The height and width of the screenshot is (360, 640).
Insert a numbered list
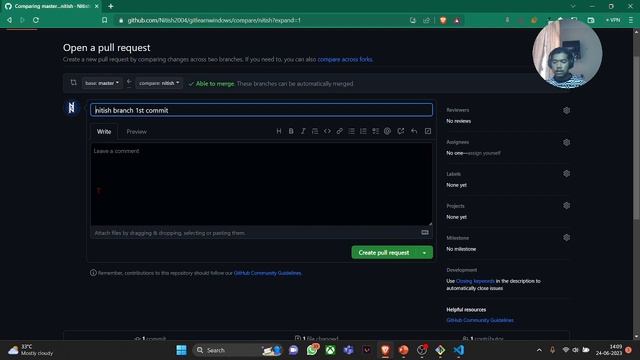(x=363, y=131)
